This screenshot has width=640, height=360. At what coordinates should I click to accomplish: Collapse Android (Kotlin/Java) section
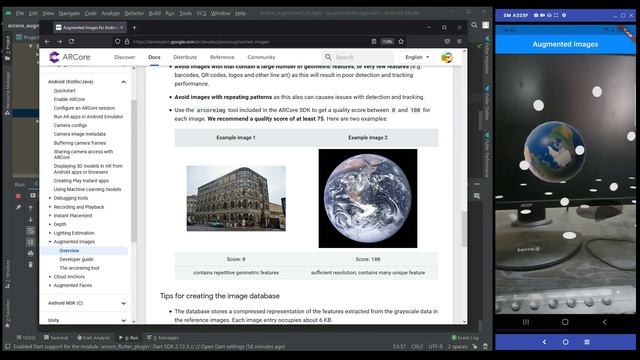coord(123,82)
